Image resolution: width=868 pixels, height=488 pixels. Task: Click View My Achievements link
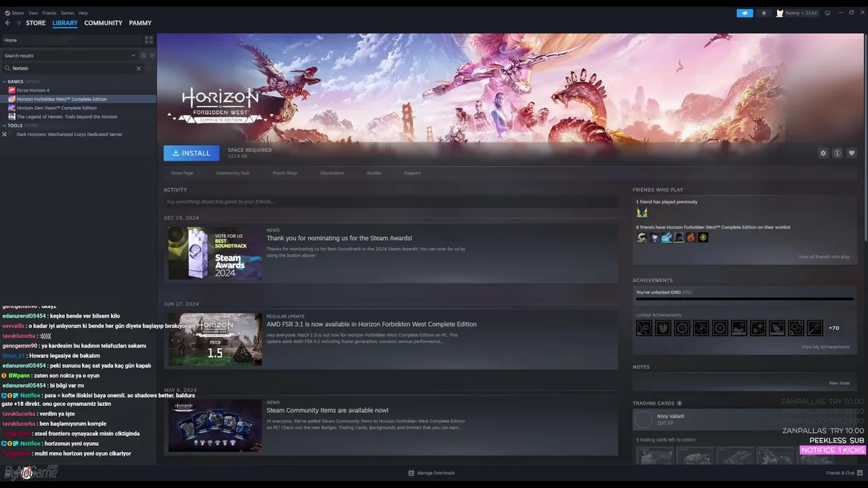[825, 347]
